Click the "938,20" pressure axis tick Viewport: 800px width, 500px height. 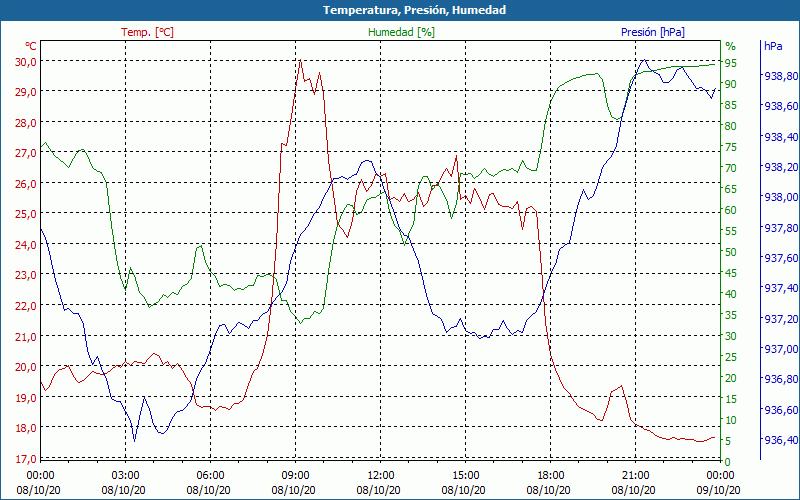781,167
